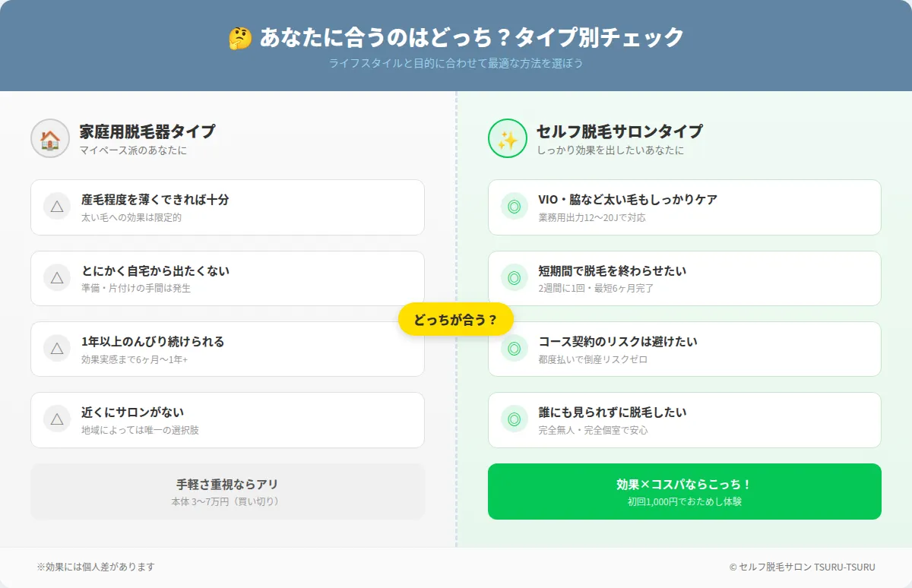Click the © セルフ脱毛サロン TSURU-TSURU credit

pyautogui.click(x=802, y=567)
